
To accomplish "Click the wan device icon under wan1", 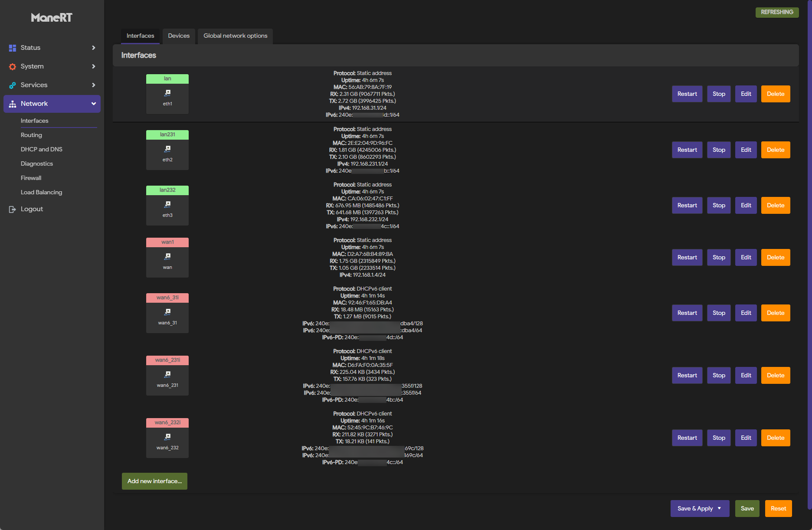I will (167, 256).
